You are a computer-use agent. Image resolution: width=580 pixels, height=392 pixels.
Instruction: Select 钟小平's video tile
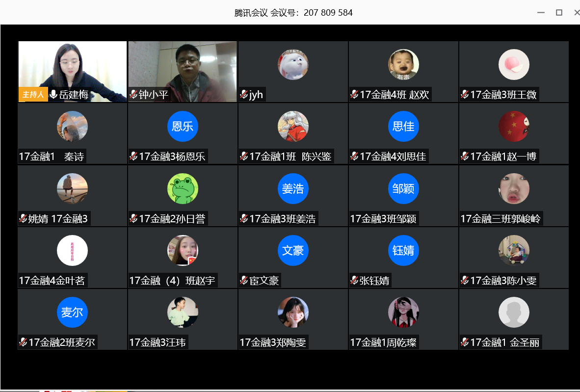coord(183,71)
